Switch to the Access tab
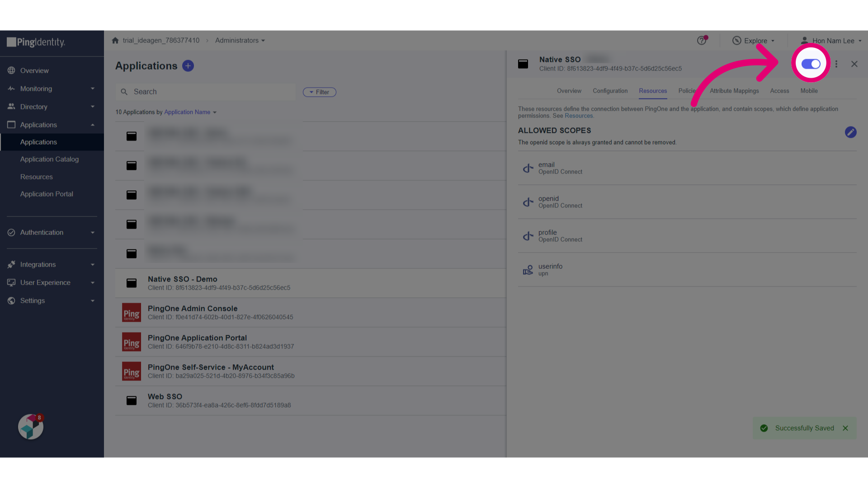Image resolution: width=868 pixels, height=488 pixels. pos(780,91)
